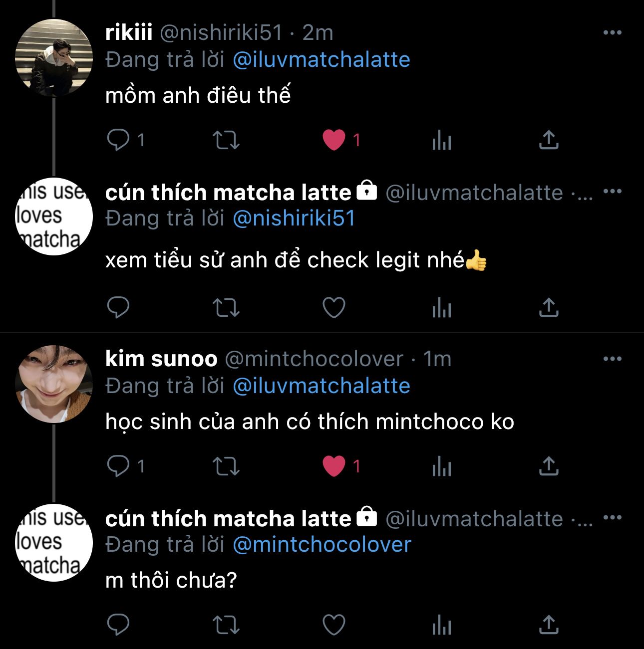View analytics for "m thôi chưa?" tweet
Screen dimensions: 644x649
coord(441,625)
